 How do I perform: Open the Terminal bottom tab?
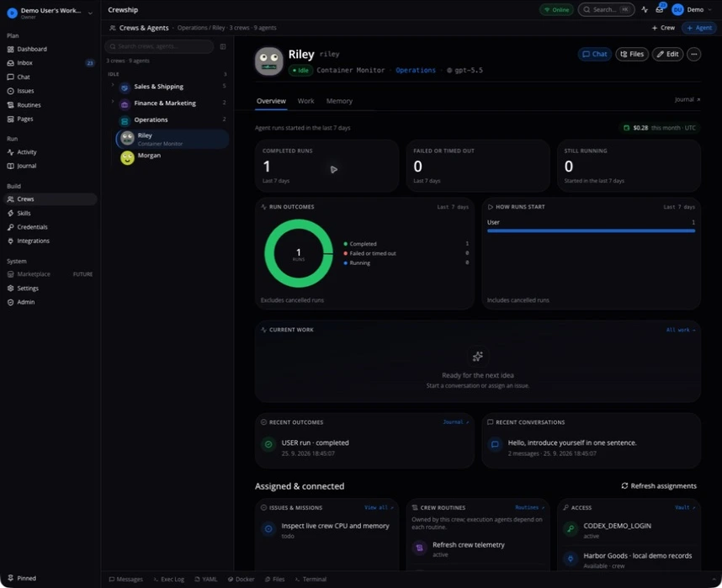(x=311, y=580)
